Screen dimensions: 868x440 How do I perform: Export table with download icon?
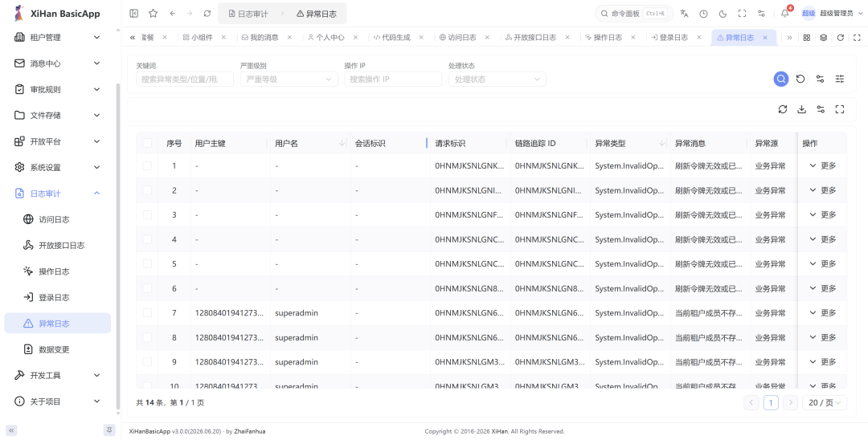pos(801,109)
